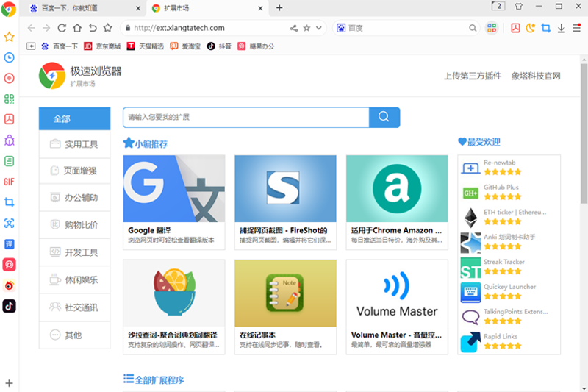Click the GIF tool in the sidebar
This screenshot has width=588, height=392.
click(x=9, y=182)
